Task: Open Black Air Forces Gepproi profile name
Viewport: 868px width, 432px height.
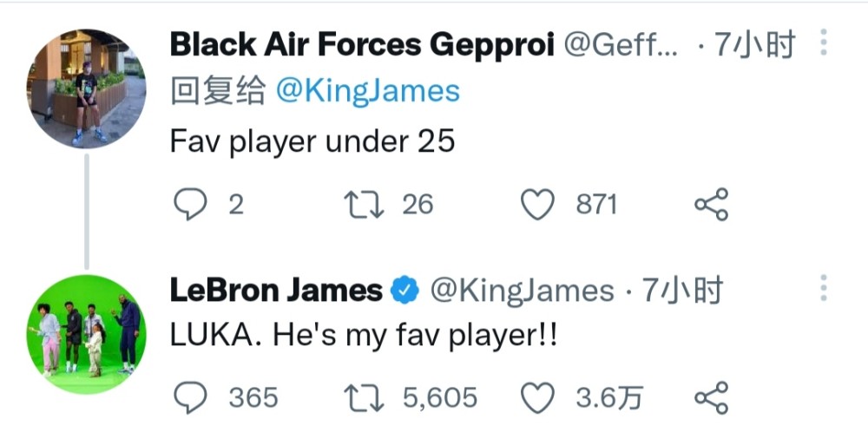Action: click(363, 44)
